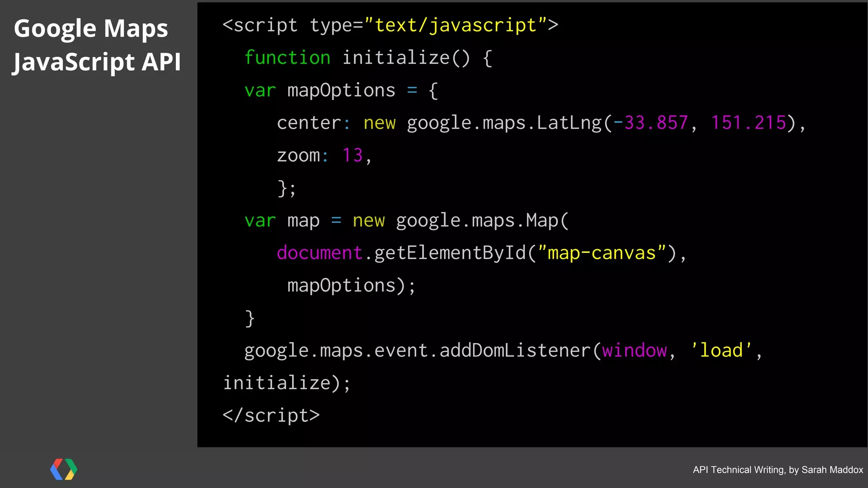Click the window argument in magenta
868x488 pixels.
pyautogui.click(x=634, y=351)
